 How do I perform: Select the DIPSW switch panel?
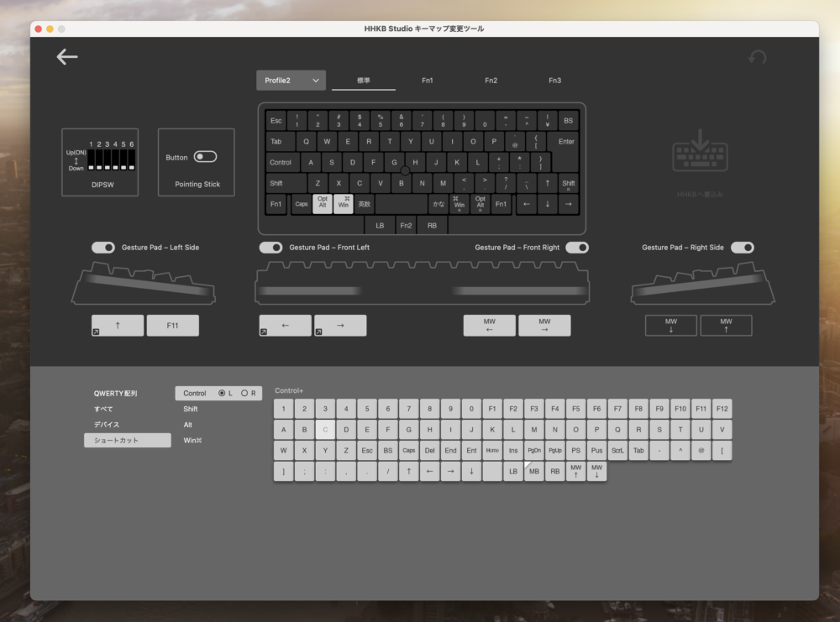tap(100, 162)
